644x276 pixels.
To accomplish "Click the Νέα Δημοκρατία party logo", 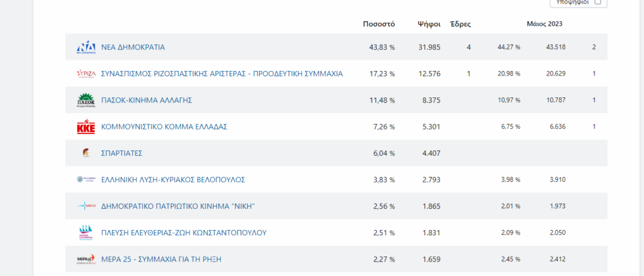I will (86, 47).
